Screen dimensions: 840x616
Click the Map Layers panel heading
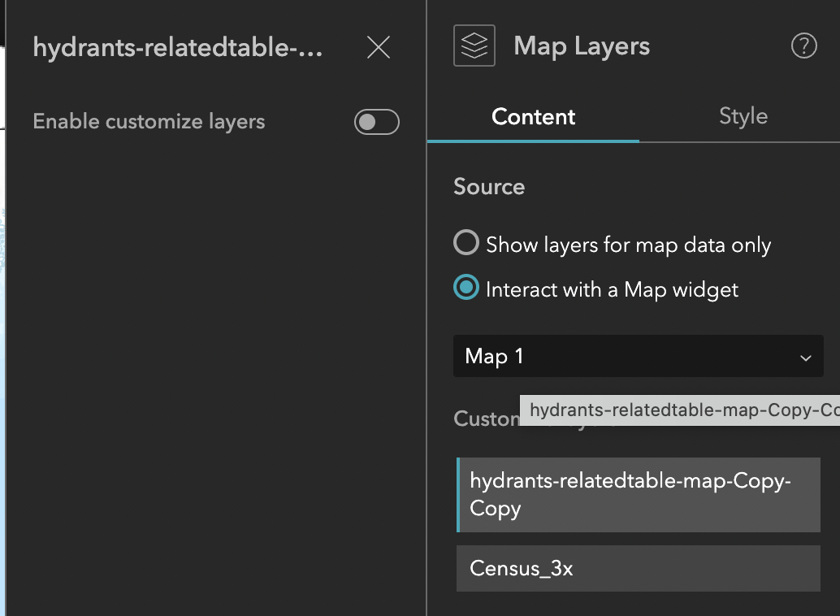pyautogui.click(x=582, y=46)
